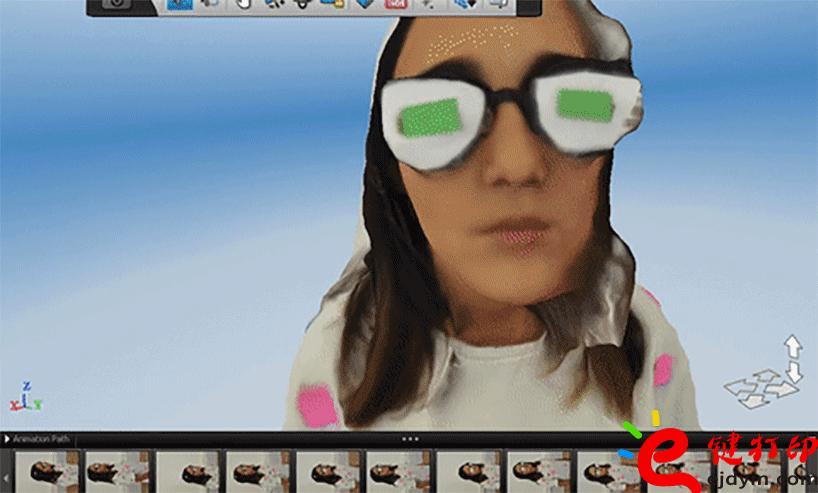The image size is (818, 493).
Task: Click the blue gem-shaped toolbar icon
Action: point(364,5)
